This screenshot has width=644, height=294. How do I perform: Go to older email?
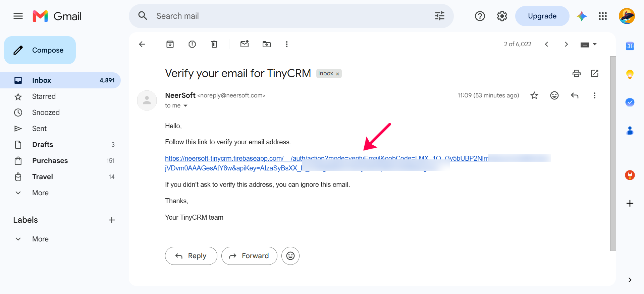pos(566,44)
